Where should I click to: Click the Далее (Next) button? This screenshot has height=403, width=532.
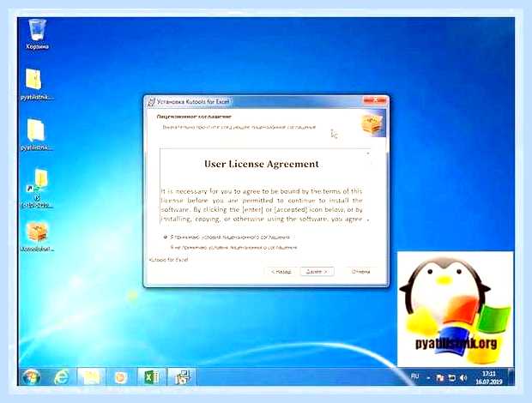tap(317, 272)
